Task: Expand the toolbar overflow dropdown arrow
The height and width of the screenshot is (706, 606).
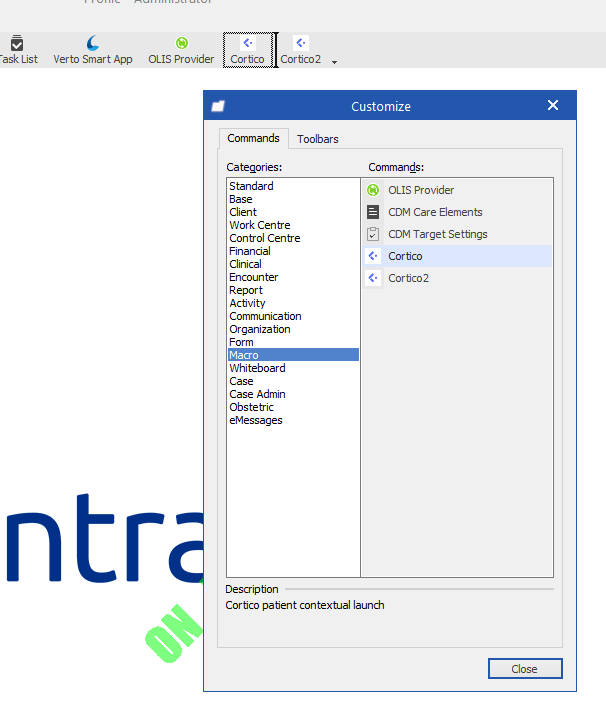Action: [x=335, y=62]
